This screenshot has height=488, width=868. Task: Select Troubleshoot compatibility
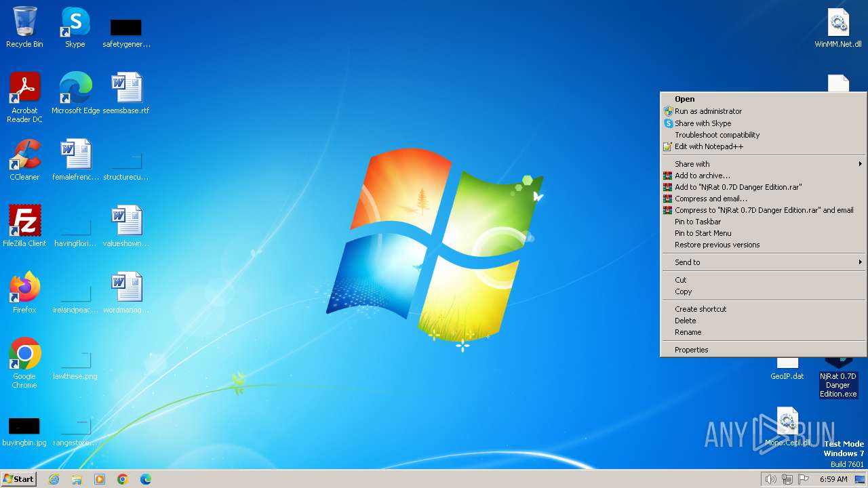(x=764, y=135)
